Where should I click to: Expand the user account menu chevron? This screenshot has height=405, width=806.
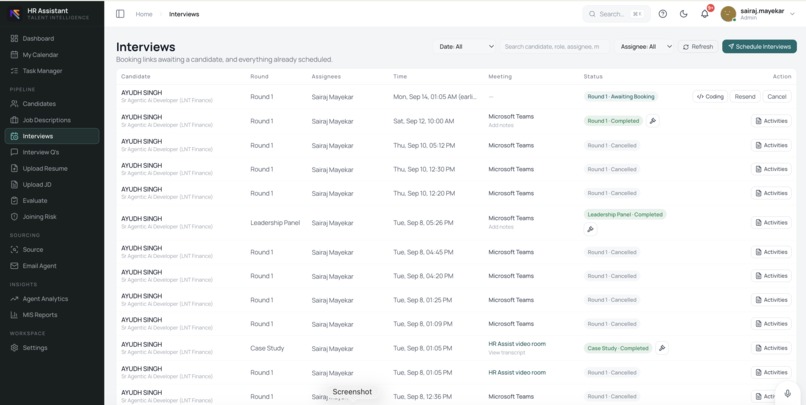[792, 14]
